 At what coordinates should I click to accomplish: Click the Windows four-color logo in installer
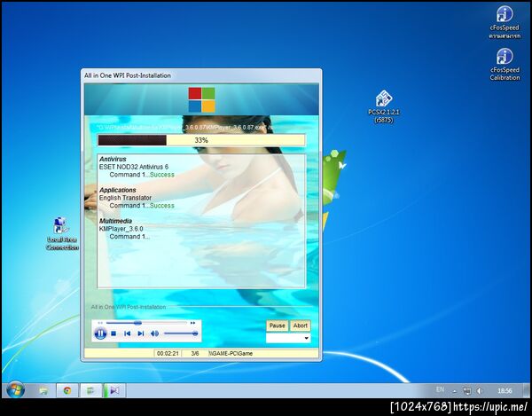click(202, 99)
